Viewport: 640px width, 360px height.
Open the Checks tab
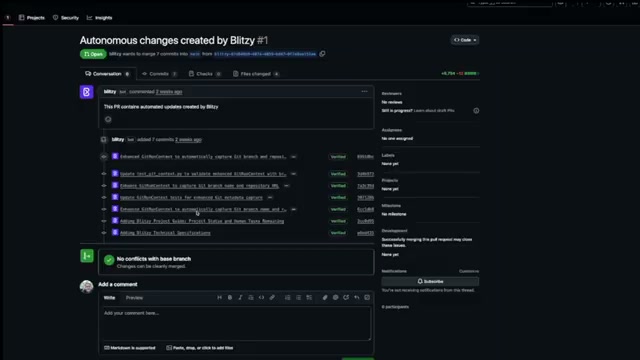205,74
